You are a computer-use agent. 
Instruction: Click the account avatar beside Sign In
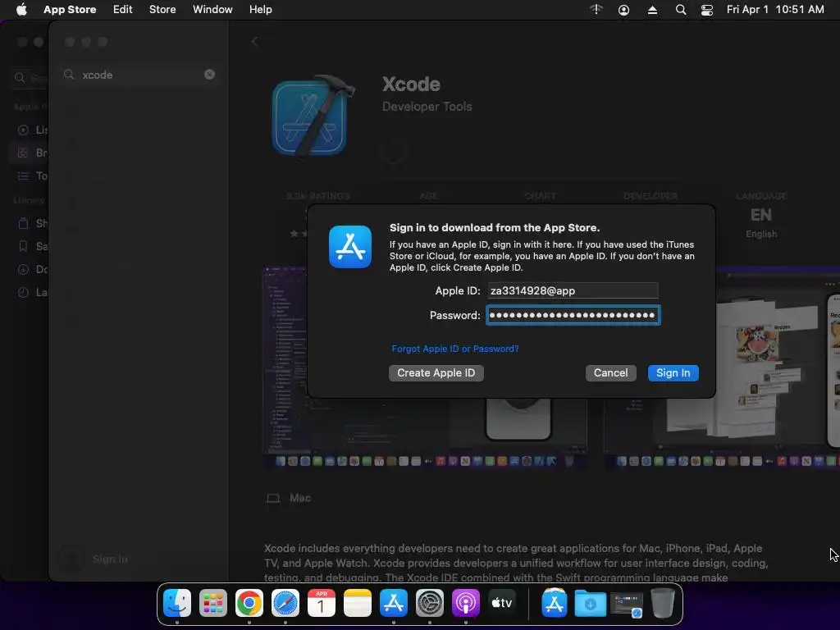point(71,559)
